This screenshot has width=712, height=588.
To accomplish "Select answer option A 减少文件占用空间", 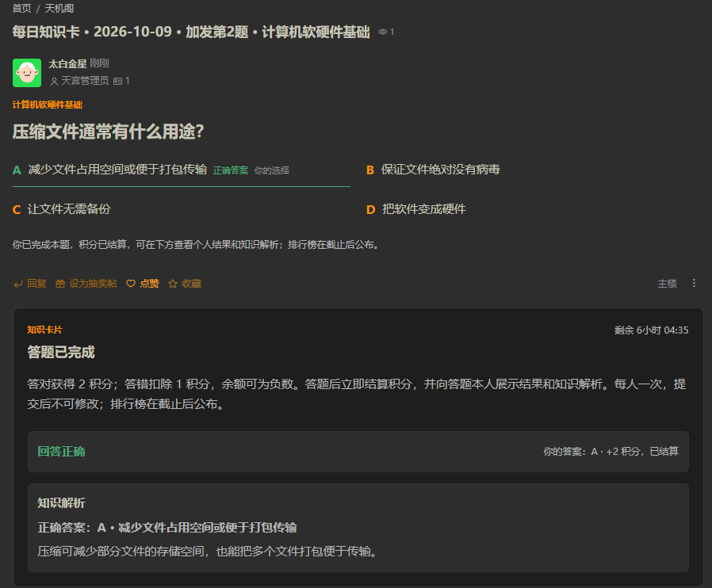I will click(182, 170).
